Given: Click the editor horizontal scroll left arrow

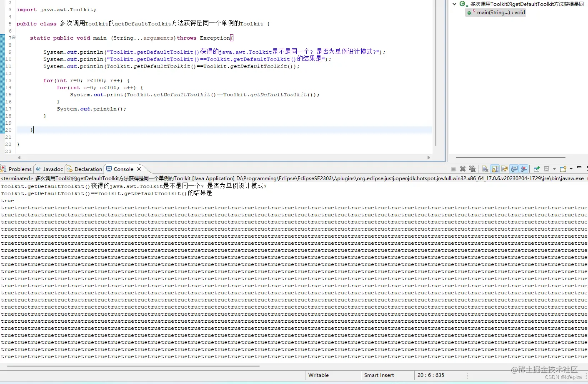Looking at the screenshot, I should (19, 158).
